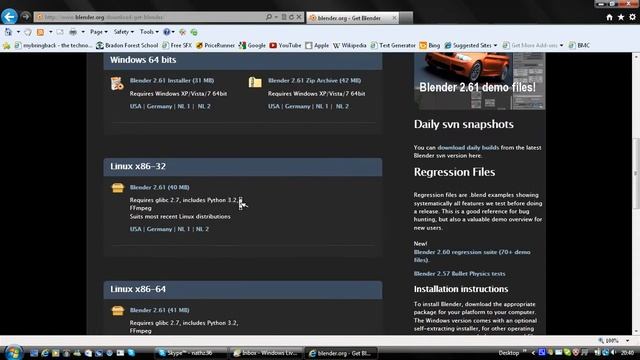640x360 pixels.
Task: Refresh the page from the address bar
Action: (x=291, y=17)
